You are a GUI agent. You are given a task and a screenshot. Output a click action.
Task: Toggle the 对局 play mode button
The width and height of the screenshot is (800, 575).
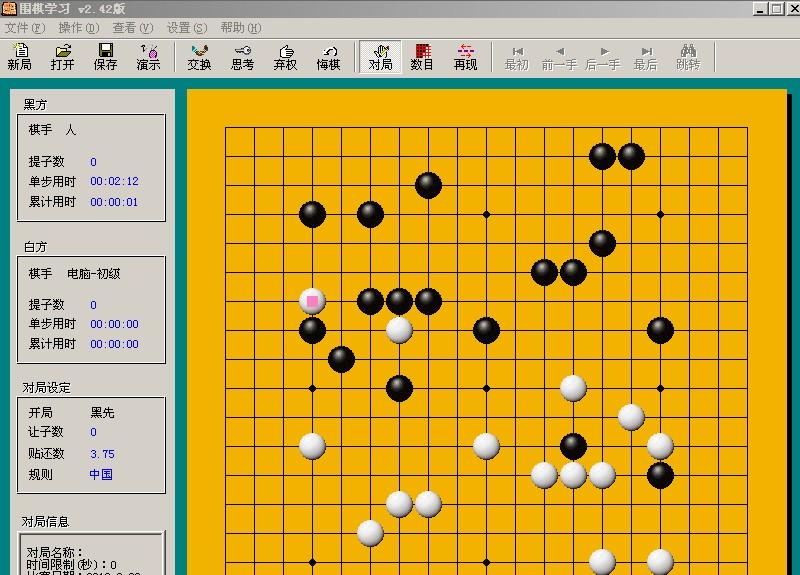[x=380, y=57]
